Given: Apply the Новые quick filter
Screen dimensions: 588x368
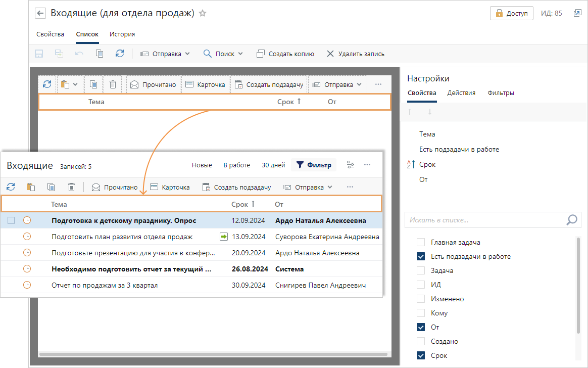Looking at the screenshot, I should pyautogui.click(x=202, y=165).
